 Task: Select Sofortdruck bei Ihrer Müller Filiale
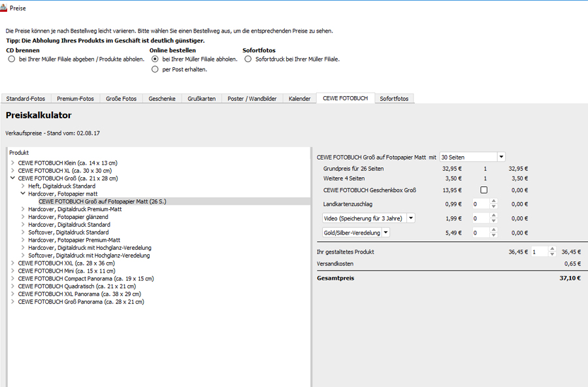[248, 59]
